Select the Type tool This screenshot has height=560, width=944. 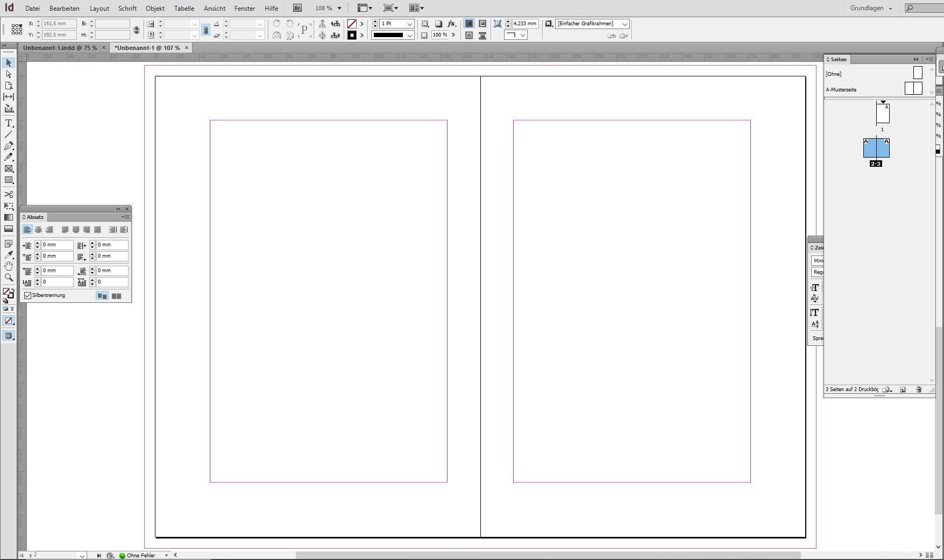pos(9,123)
